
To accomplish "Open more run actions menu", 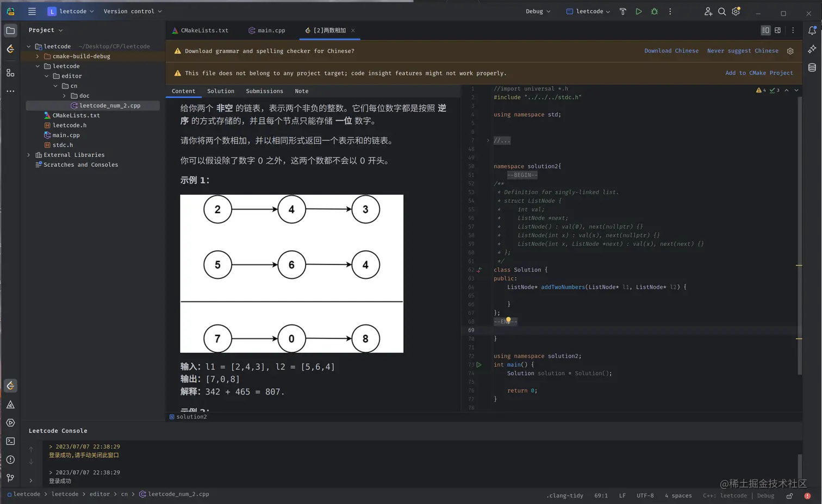I will click(x=670, y=11).
